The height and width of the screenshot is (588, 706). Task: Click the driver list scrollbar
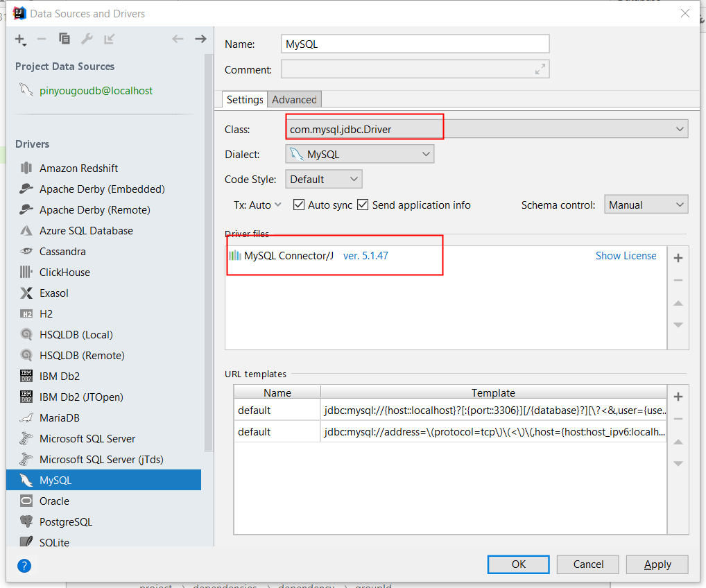209,252
